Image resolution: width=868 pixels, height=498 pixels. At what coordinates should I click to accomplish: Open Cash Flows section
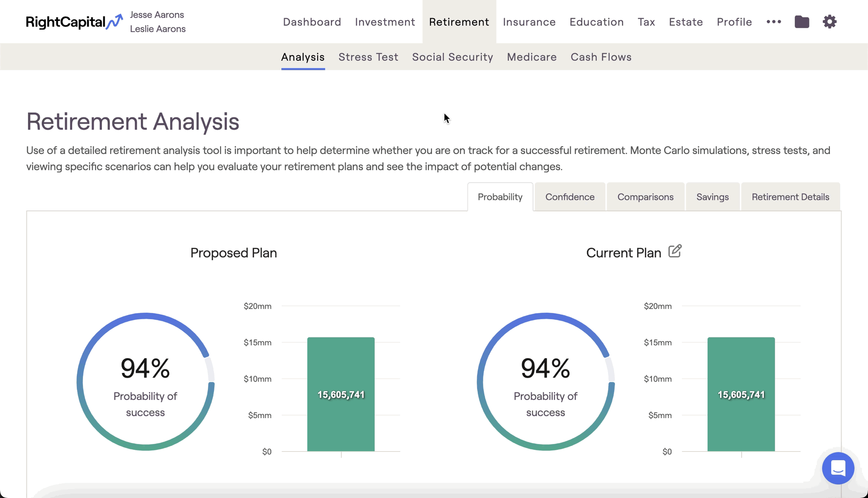pyautogui.click(x=601, y=57)
